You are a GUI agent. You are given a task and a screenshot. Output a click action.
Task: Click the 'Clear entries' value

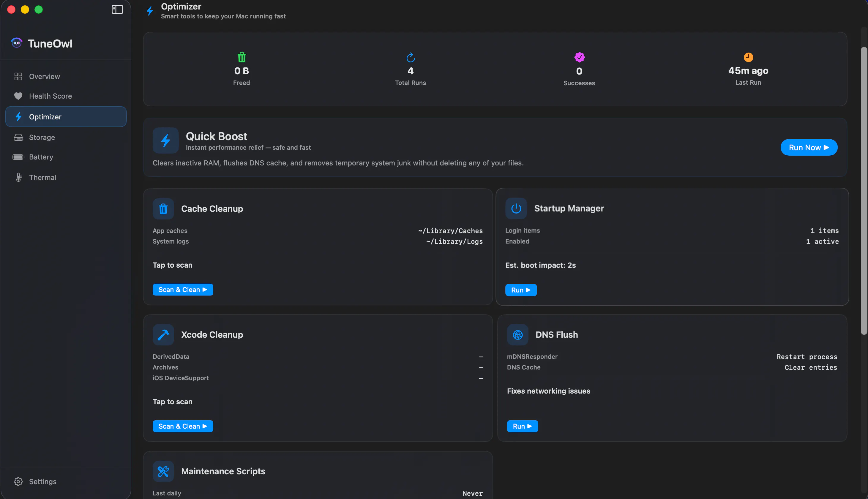811,367
